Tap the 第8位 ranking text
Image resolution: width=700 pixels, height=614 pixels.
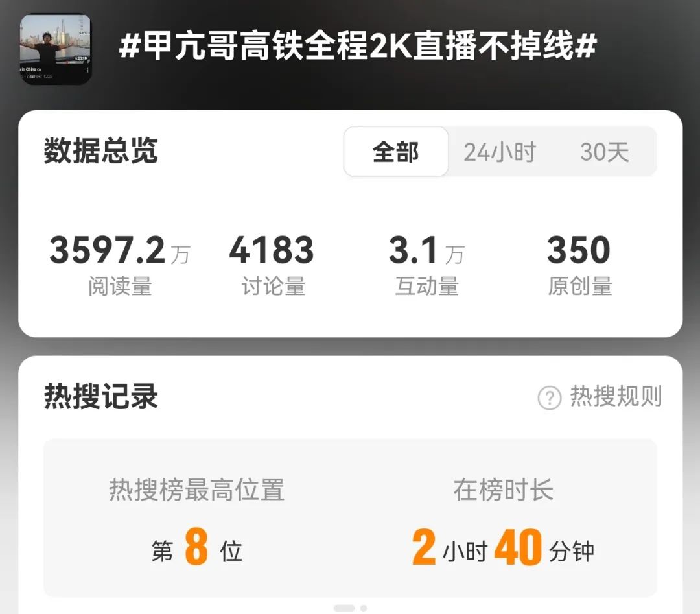(197, 546)
